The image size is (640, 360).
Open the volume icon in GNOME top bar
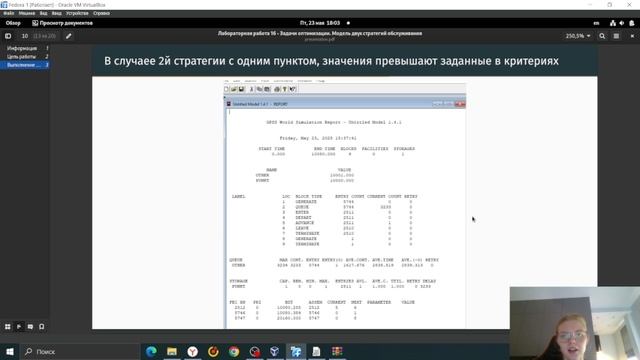click(x=622, y=23)
